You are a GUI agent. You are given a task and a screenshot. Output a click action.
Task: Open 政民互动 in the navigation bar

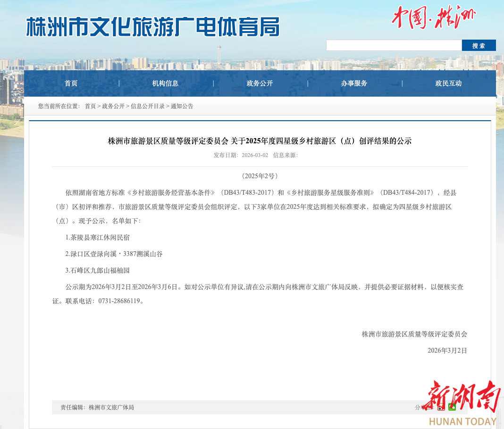click(448, 83)
